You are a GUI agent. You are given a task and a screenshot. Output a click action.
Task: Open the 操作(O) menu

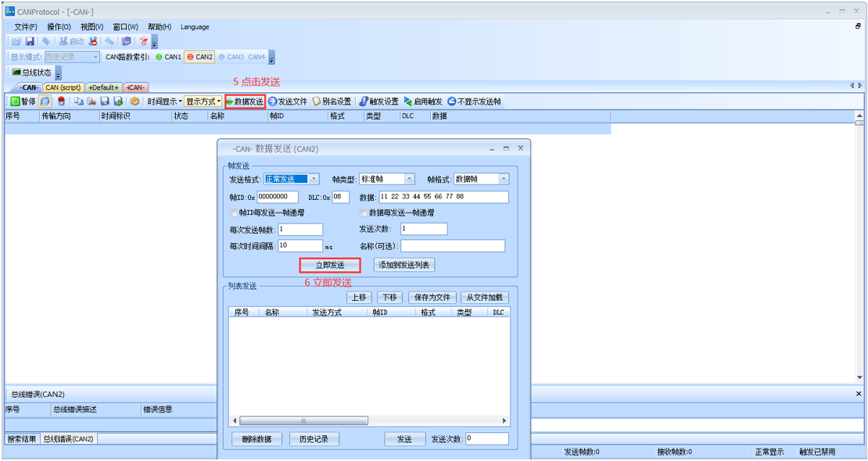(x=59, y=27)
